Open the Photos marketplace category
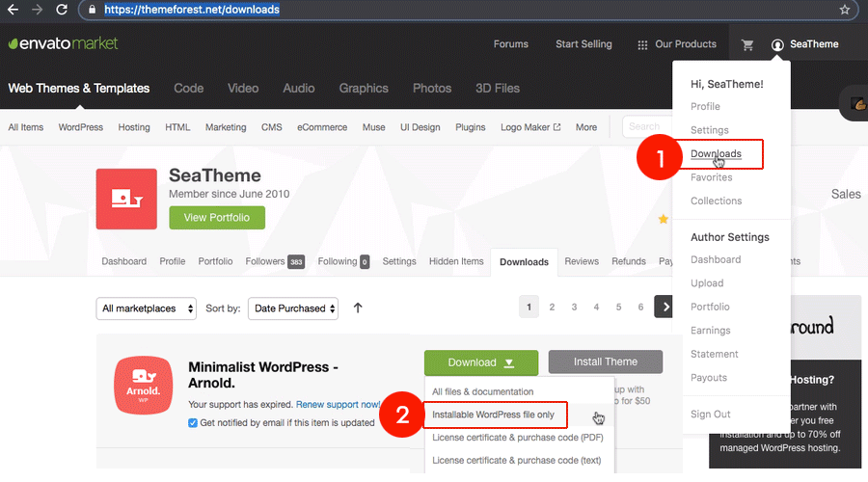 pyautogui.click(x=432, y=88)
